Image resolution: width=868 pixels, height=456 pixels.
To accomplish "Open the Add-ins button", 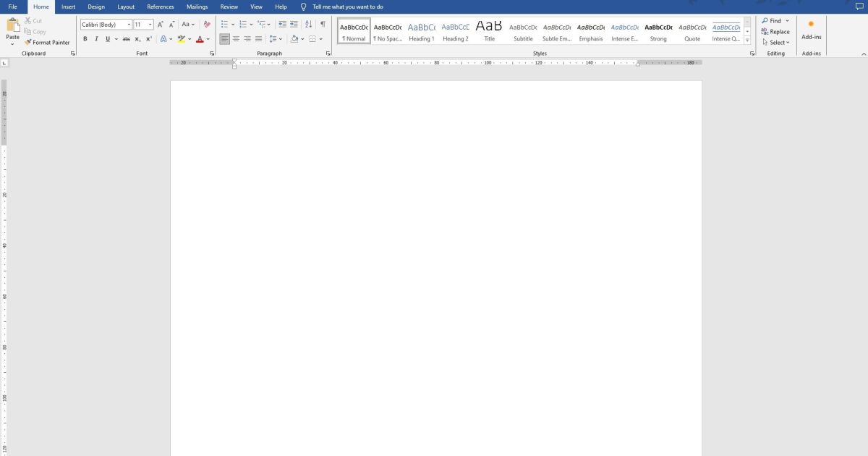I will tap(811, 30).
